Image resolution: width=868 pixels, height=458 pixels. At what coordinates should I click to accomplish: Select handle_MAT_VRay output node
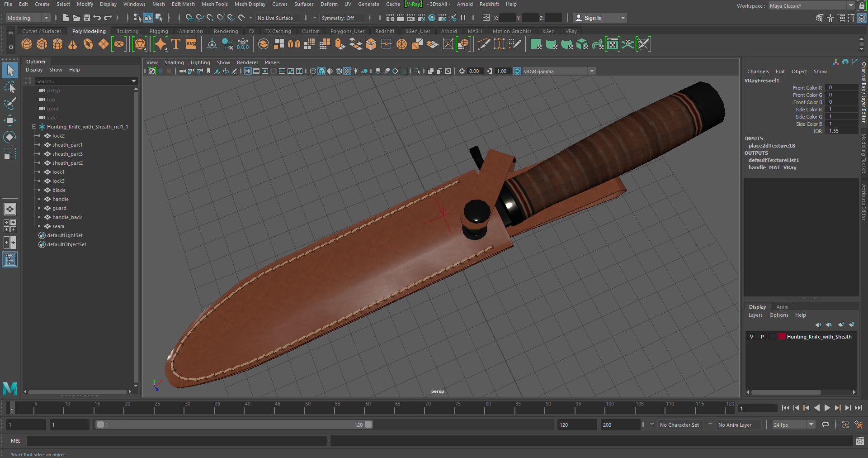tap(772, 167)
